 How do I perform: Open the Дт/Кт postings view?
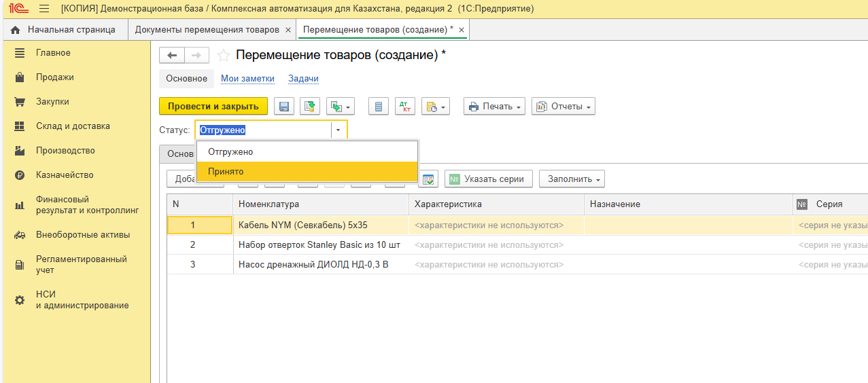click(x=405, y=107)
